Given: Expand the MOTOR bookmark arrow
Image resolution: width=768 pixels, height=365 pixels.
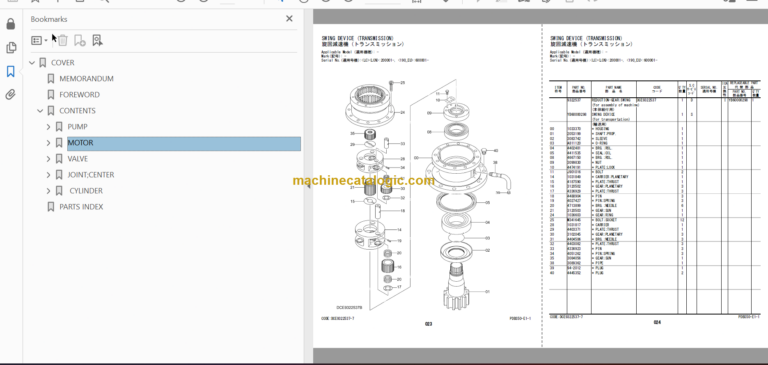Looking at the screenshot, I should (48, 143).
